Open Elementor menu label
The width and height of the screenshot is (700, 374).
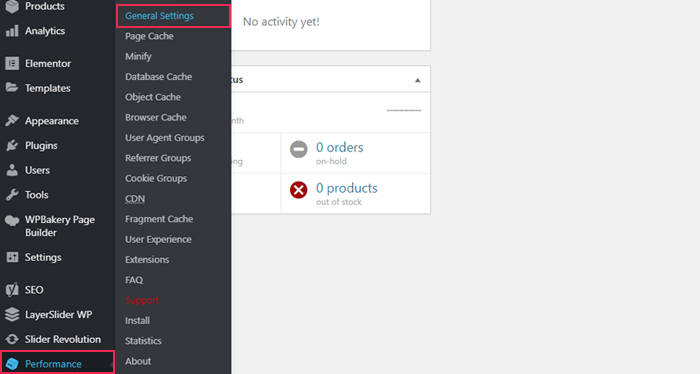tap(48, 63)
